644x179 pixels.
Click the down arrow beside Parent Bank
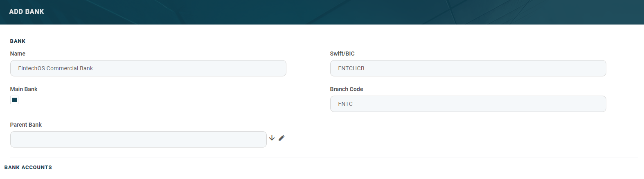pos(272,138)
